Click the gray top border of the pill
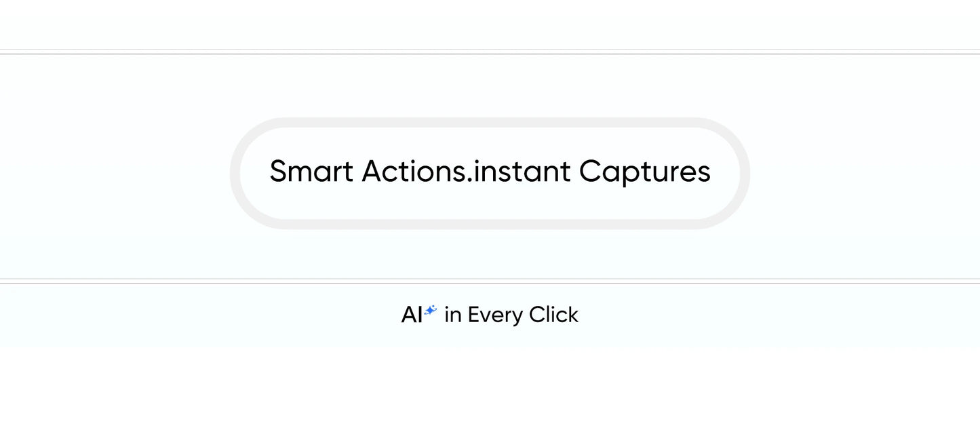The height and width of the screenshot is (430, 980). (490, 122)
